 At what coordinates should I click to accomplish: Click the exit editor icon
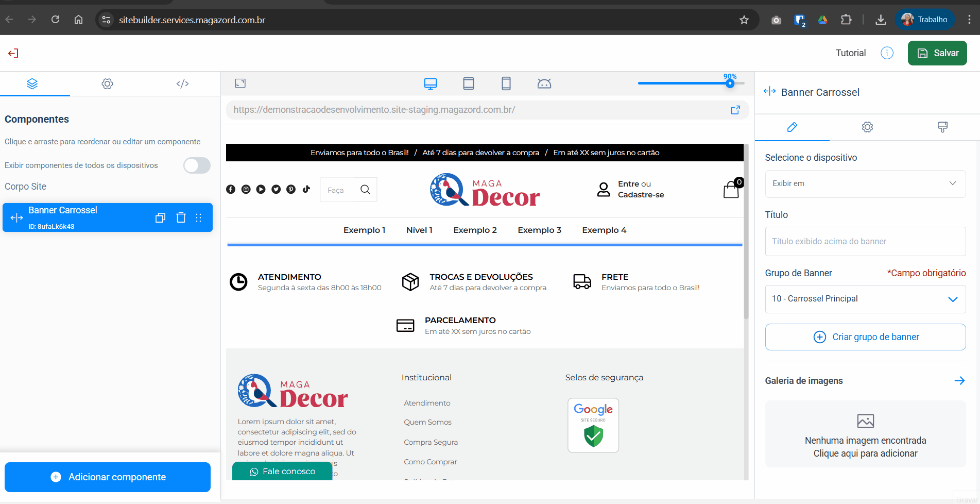click(x=13, y=53)
